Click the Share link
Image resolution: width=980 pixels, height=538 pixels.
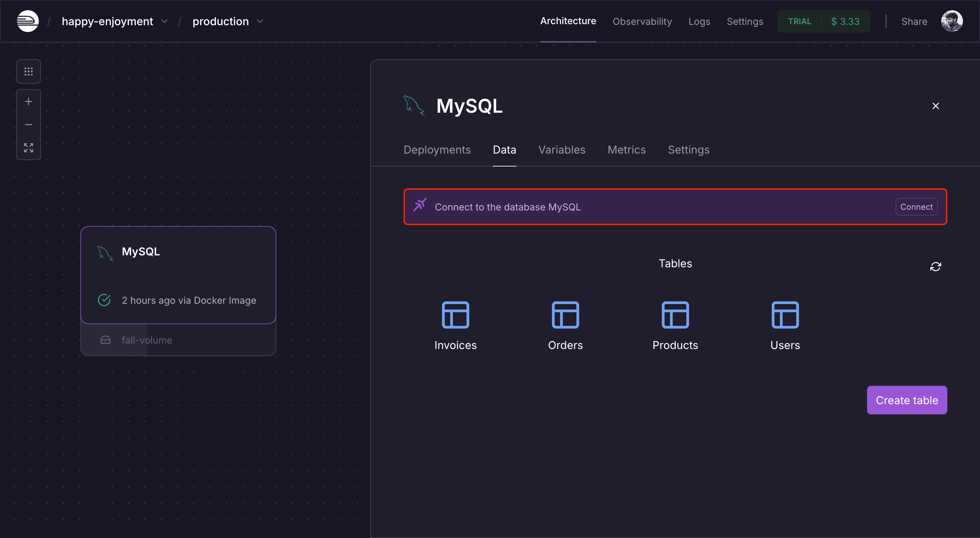pyautogui.click(x=914, y=21)
